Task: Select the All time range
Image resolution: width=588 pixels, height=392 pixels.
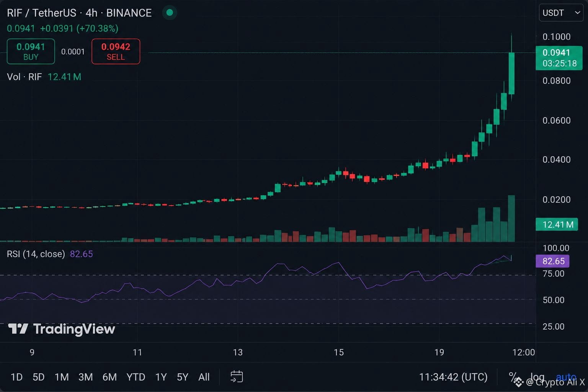Action: pos(204,377)
